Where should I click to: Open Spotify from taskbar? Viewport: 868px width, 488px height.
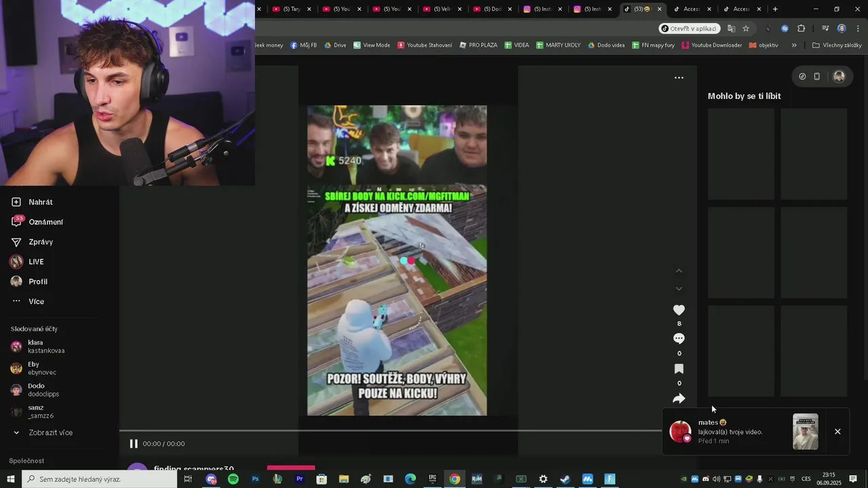tap(233, 479)
